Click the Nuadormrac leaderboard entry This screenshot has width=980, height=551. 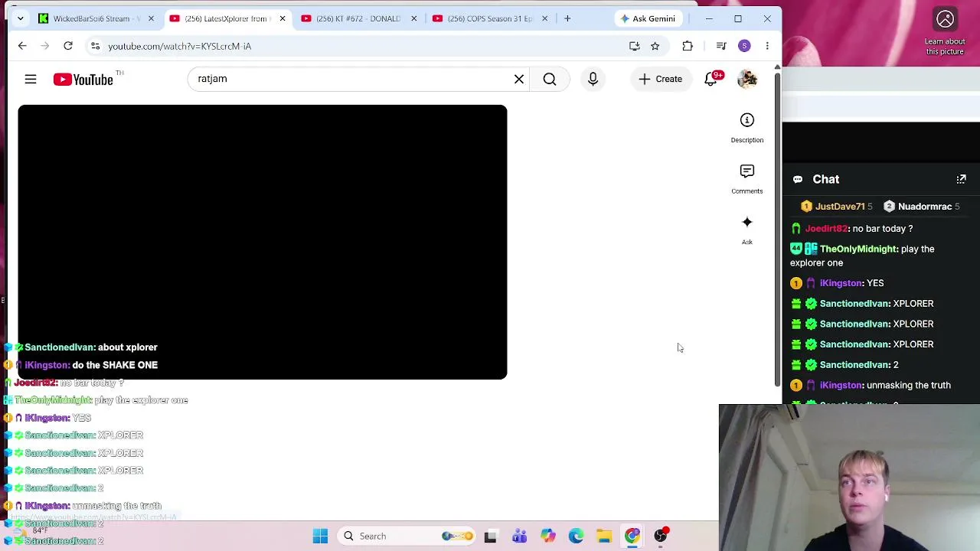click(921, 207)
